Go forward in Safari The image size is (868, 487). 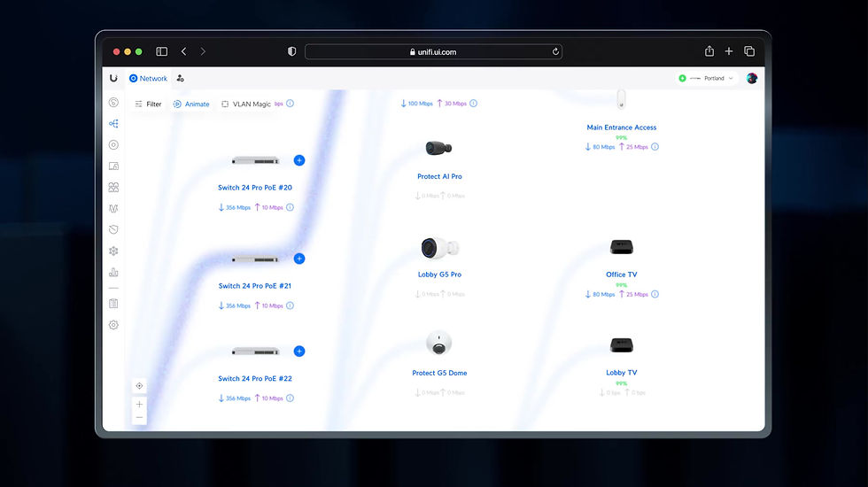tap(203, 51)
